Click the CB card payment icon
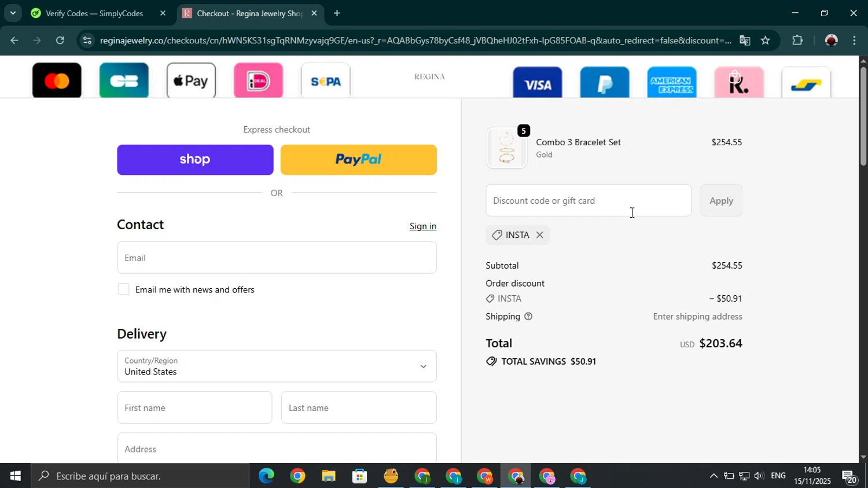868x488 pixels. pyautogui.click(x=124, y=80)
